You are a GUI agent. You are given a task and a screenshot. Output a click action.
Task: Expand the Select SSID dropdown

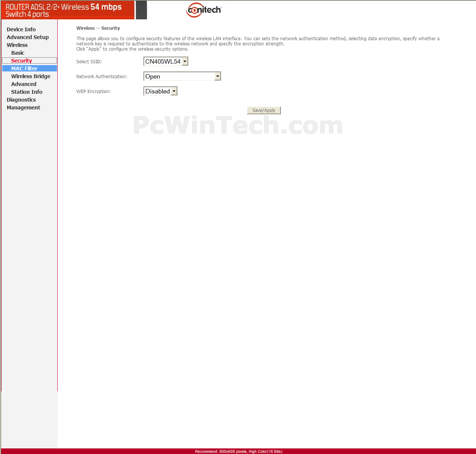[x=166, y=61]
